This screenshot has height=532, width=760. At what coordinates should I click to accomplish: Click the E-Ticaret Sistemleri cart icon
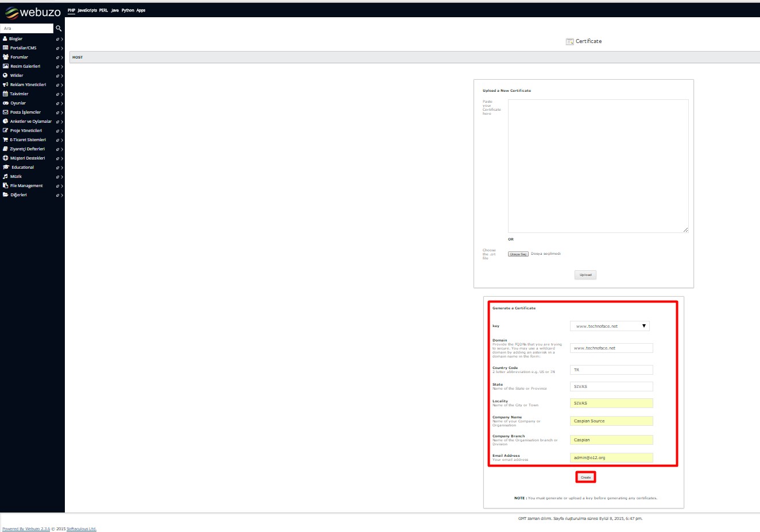pos(6,139)
